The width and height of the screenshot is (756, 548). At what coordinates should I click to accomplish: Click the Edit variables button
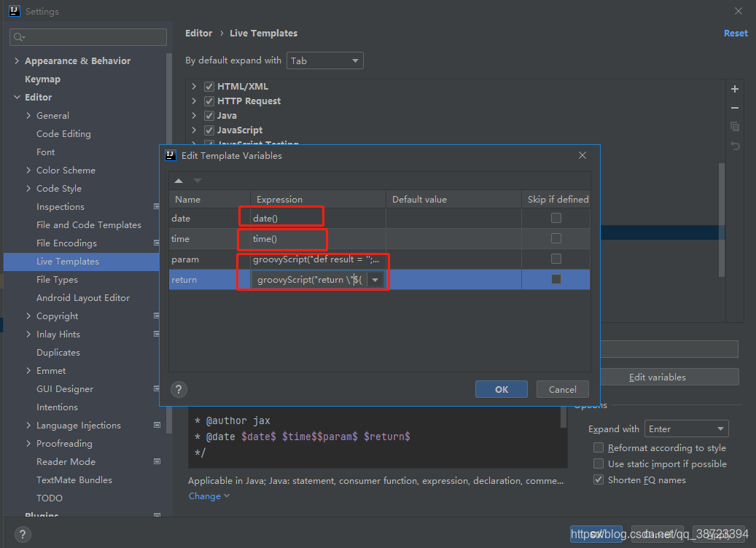pyautogui.click(x=669, y=377)
